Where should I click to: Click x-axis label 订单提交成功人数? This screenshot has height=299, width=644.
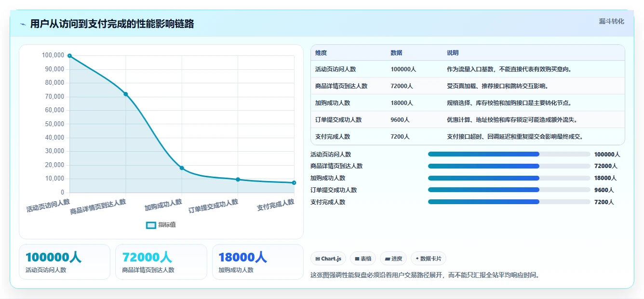[213, 206]
